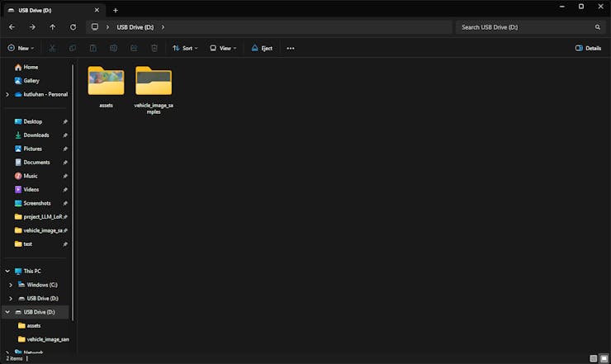Eject the USB drive

[262, 49]
